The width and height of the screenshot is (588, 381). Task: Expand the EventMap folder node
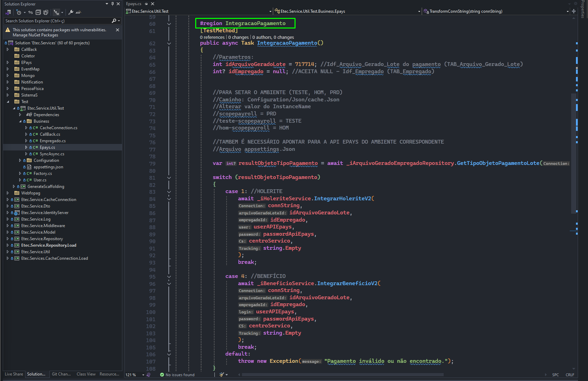[8, 69]
